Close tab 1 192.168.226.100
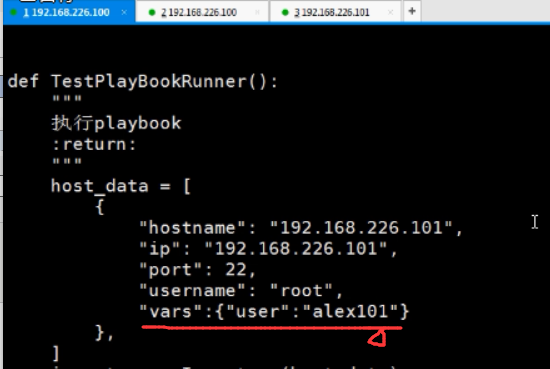The width and height of the screenshot is (550, 369). 124,12
